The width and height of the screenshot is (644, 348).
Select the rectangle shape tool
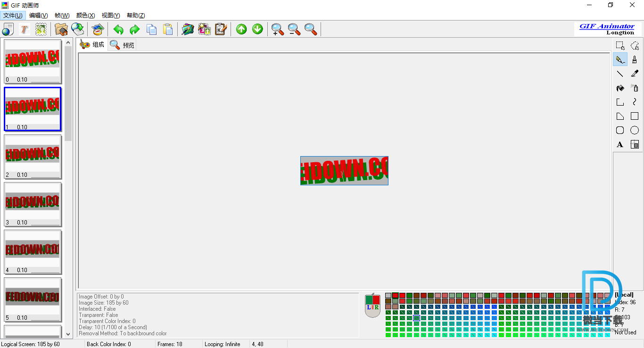635,116
